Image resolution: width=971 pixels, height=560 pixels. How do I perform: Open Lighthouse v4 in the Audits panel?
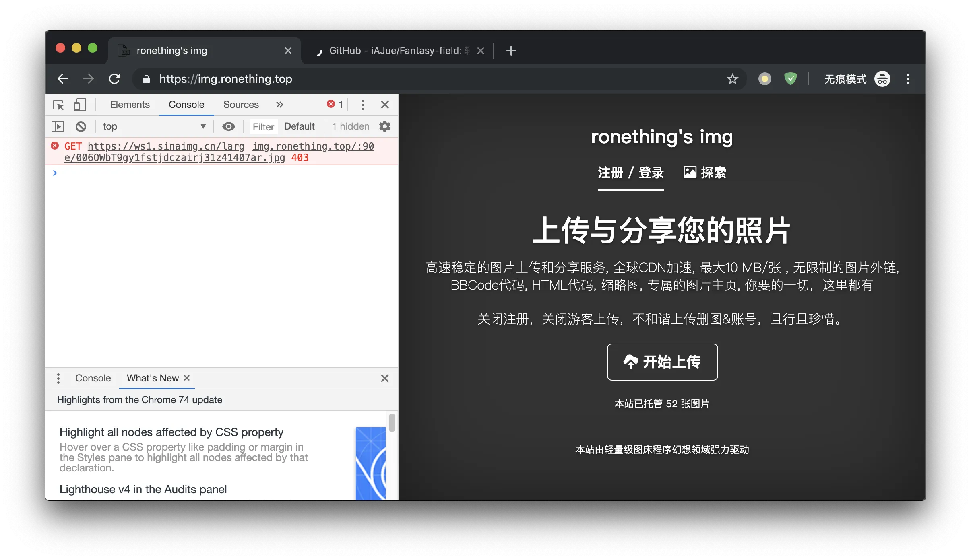143,489
